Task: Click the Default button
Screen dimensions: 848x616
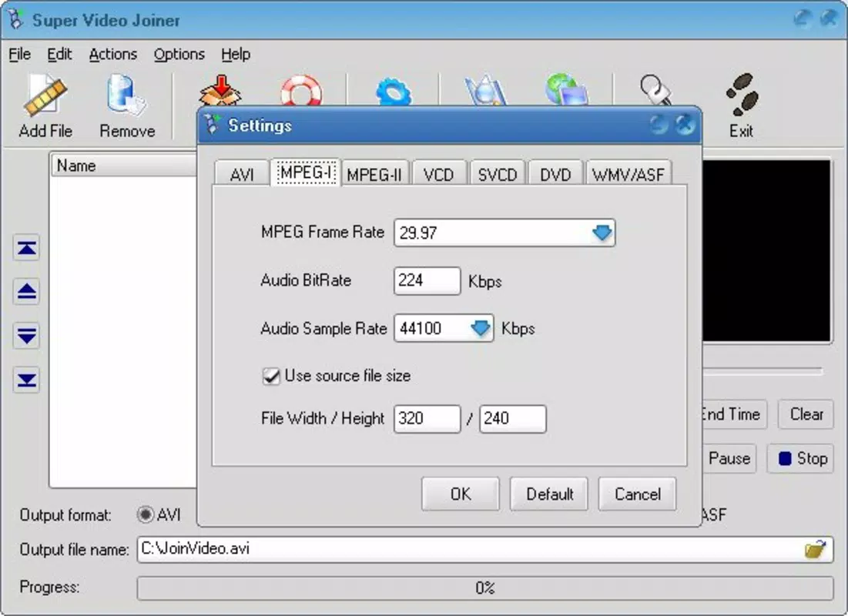Action: coord(549,494)
